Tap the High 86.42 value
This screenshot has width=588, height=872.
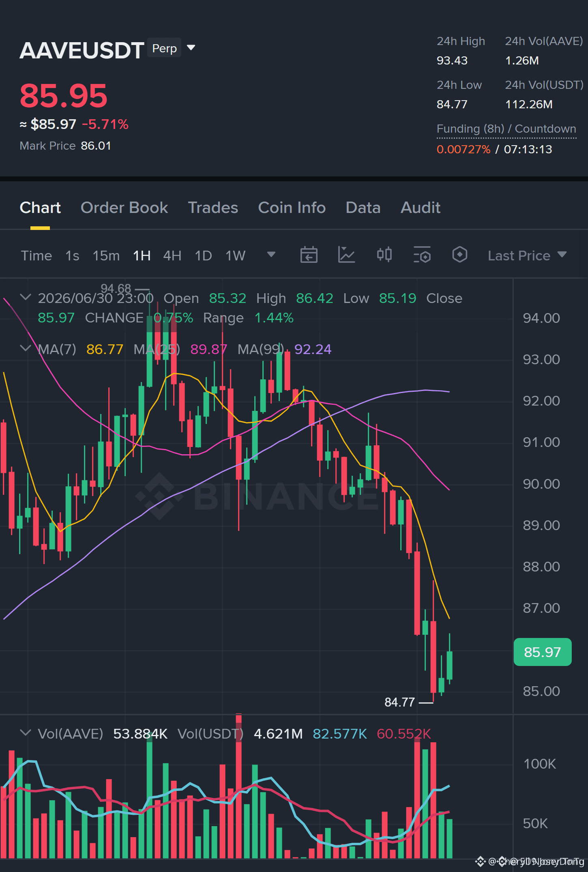[x=314, y=298]
